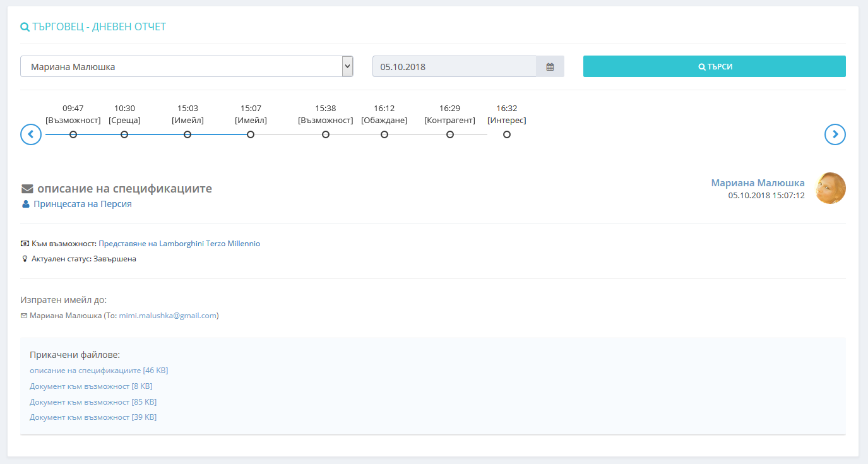Open the Мариана Малюшка salesperson dropdown

[186, 66]
